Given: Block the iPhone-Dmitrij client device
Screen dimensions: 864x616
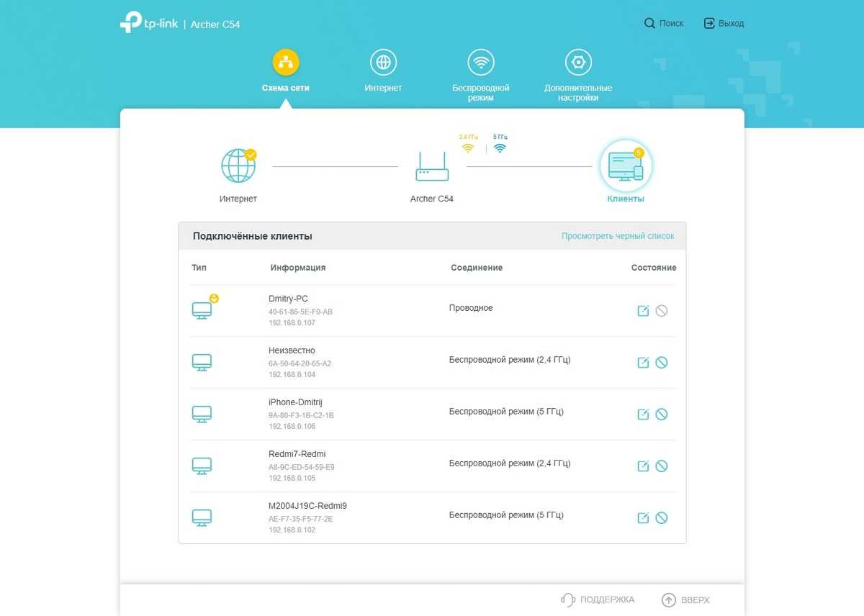Looking at the screenshot, I should coord(661,415).
